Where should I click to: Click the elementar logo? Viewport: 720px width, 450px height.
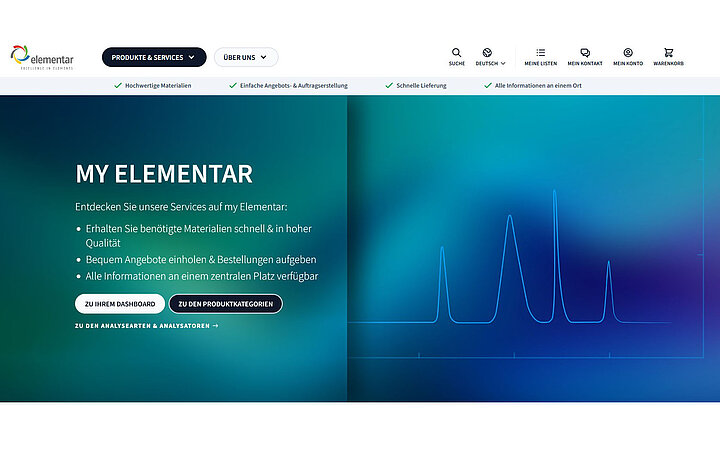coord(42,57)
